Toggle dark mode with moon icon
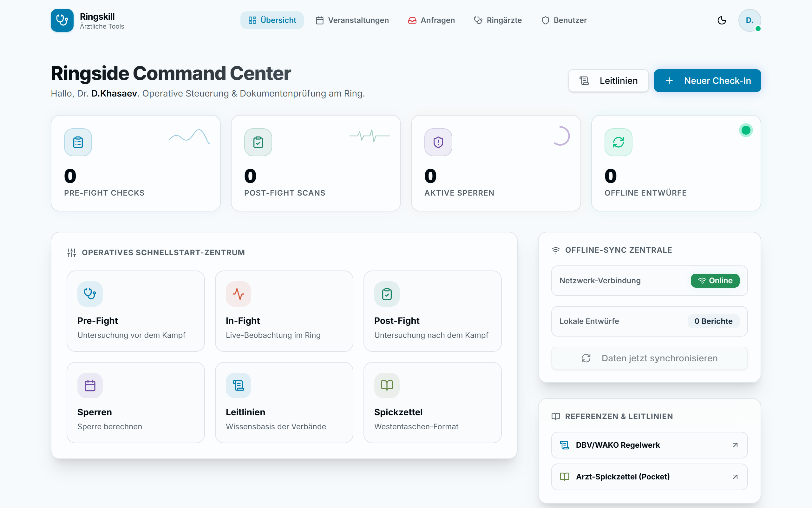 (x=722, y=21)
